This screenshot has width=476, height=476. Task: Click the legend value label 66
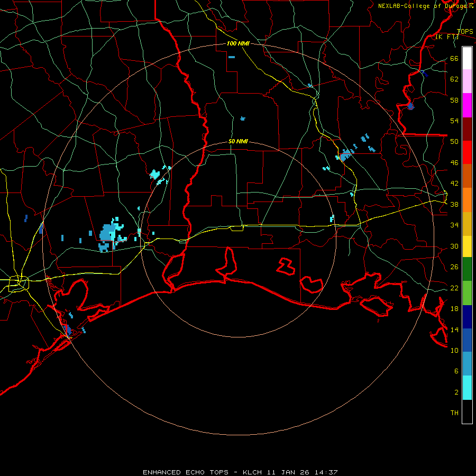[x=454, y=58]
